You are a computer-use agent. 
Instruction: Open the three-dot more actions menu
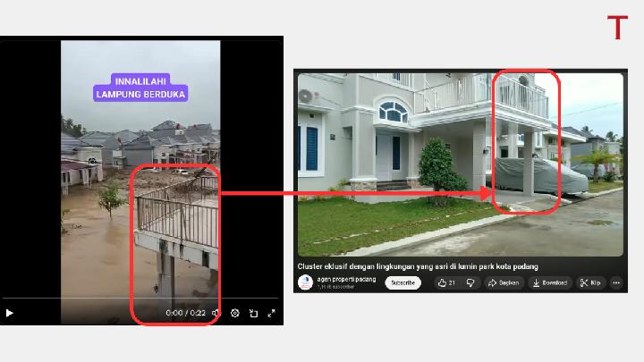pyautogui.click(x=617, y=282)
